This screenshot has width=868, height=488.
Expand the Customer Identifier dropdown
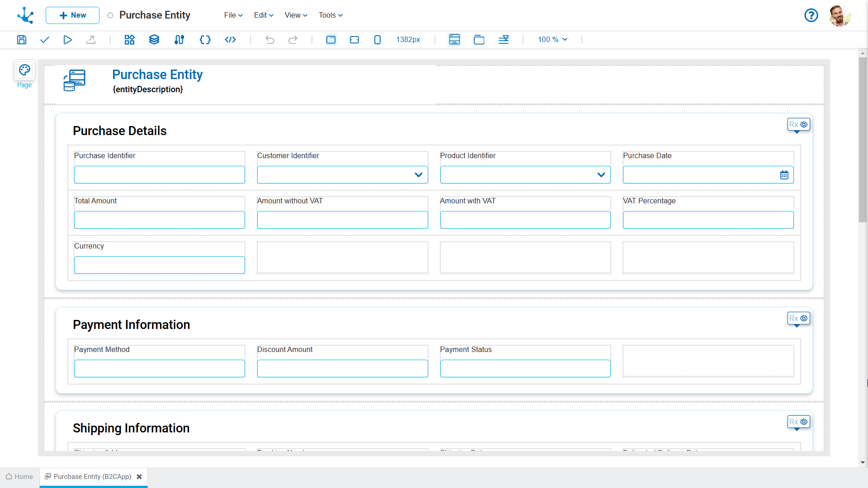pos(418,175)
